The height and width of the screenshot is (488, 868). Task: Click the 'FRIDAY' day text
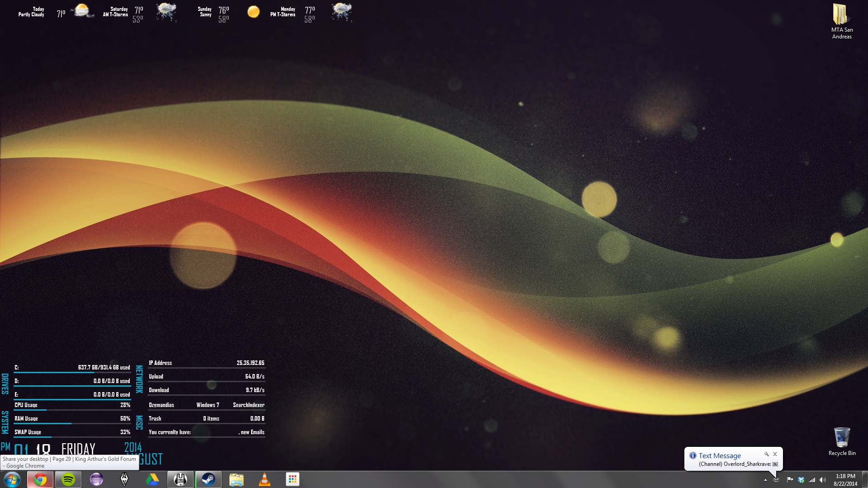coord(78,449)
